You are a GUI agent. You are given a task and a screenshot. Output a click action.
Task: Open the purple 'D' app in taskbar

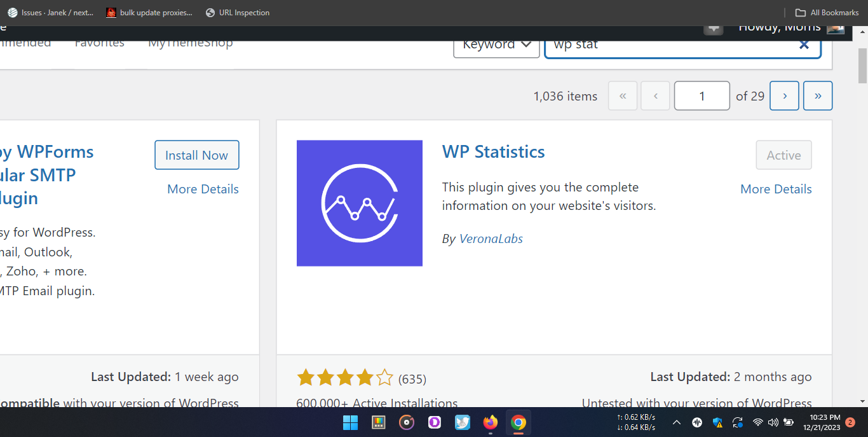click(435, 422)
